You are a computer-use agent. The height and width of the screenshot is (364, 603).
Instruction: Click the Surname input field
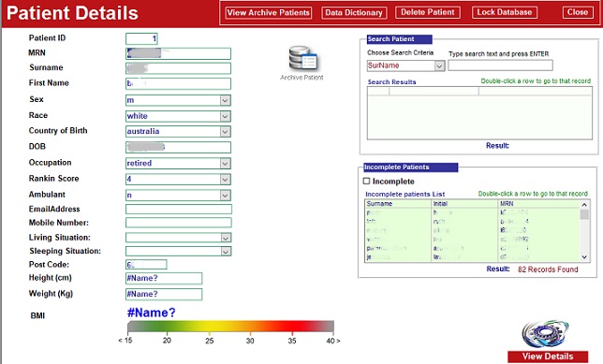179,68
